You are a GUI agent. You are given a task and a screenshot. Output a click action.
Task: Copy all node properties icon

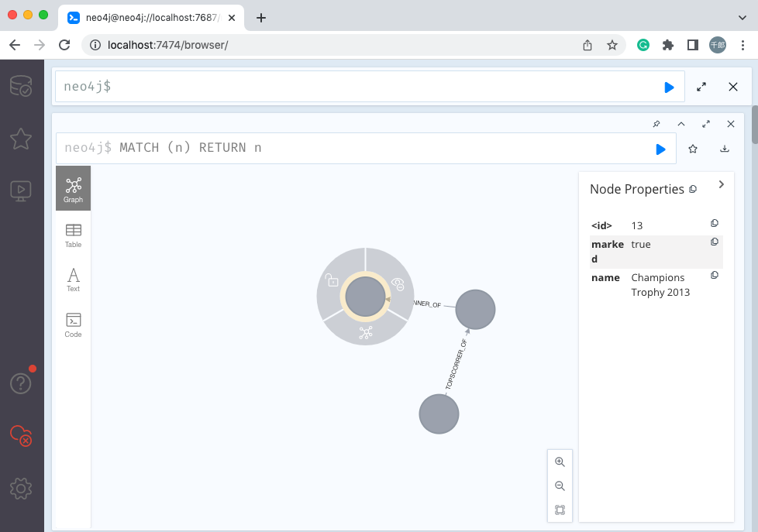point(693,190)
